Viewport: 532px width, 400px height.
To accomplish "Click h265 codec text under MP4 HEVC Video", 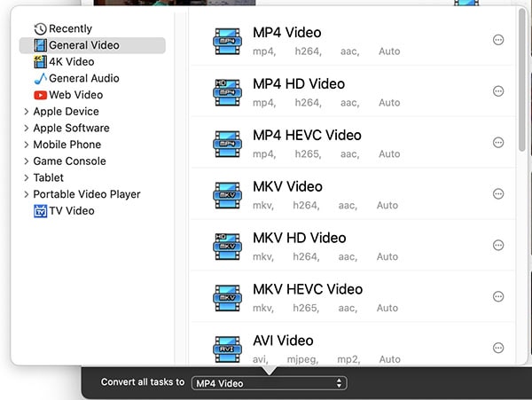I will 308,154.
